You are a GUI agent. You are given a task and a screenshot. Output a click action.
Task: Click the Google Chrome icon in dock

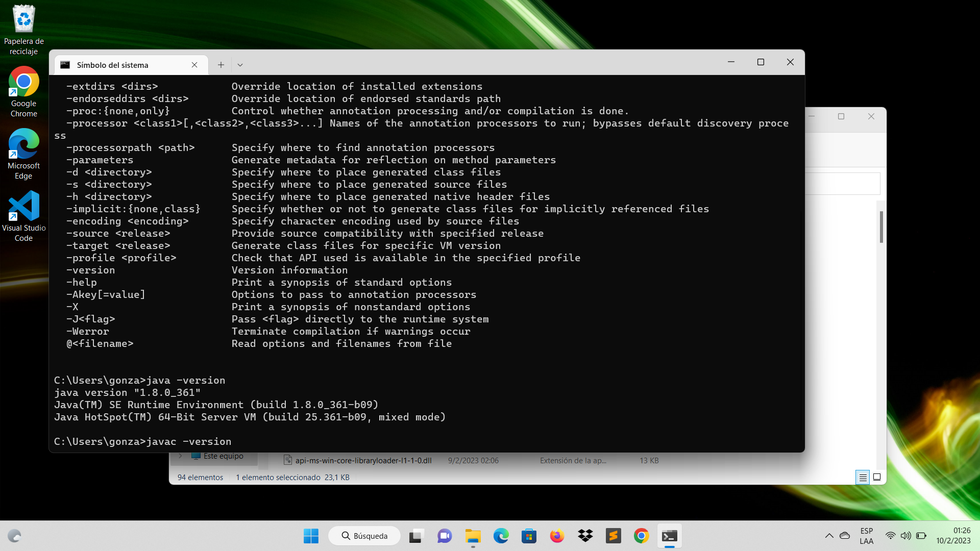click(640, 536)
